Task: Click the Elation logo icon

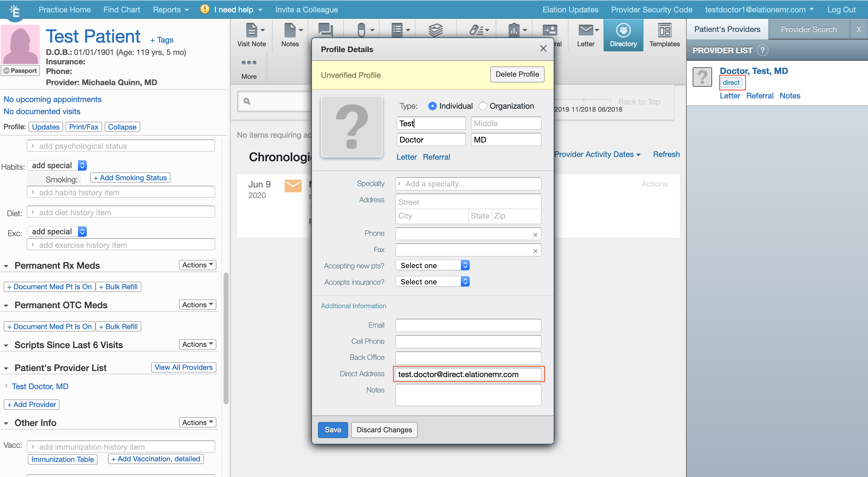Action: coord(15,11)
